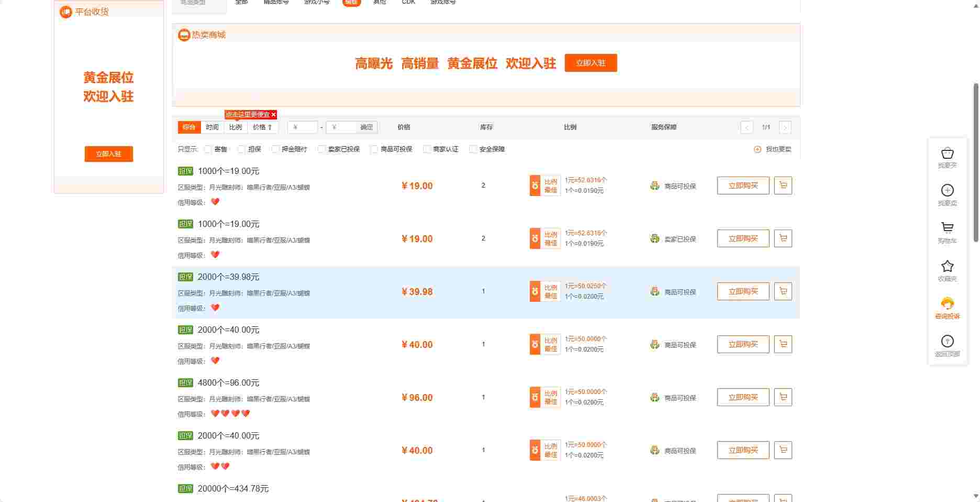Open the 咨询投诉 customer service icon

(947, 303)
